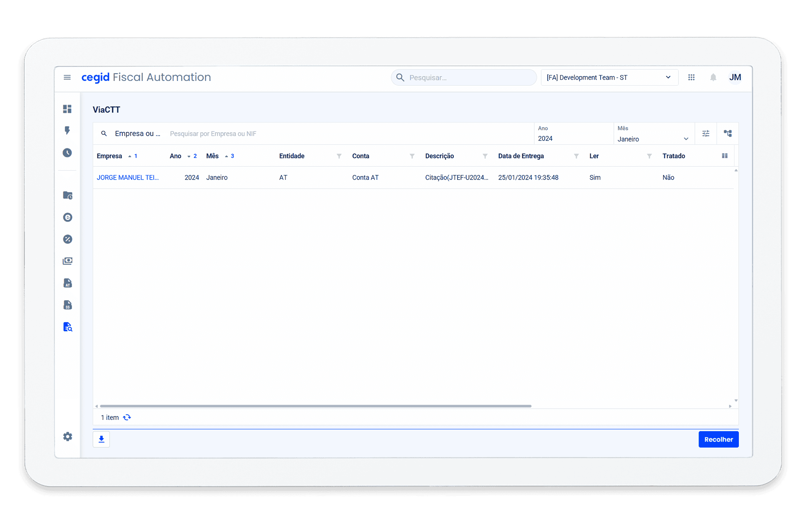
Task: Open the SS document sidebar icon
Action: pyautogui.click(x=68, y=305)
